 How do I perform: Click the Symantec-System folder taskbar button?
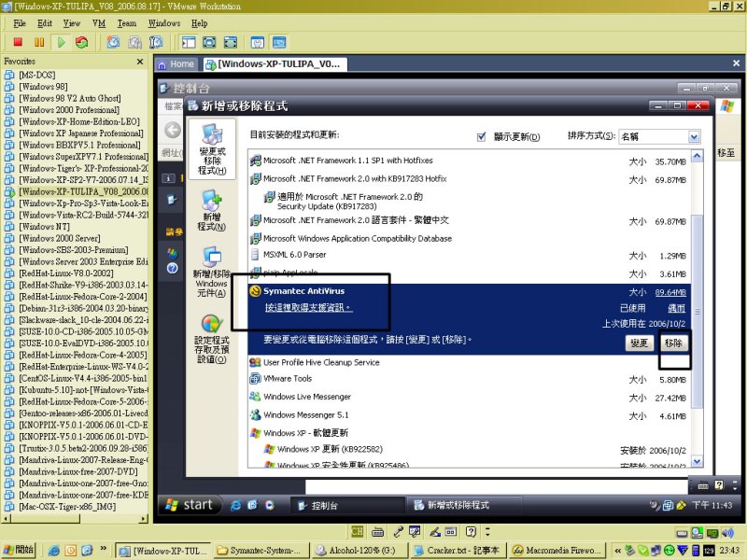[x=261, y=551]
